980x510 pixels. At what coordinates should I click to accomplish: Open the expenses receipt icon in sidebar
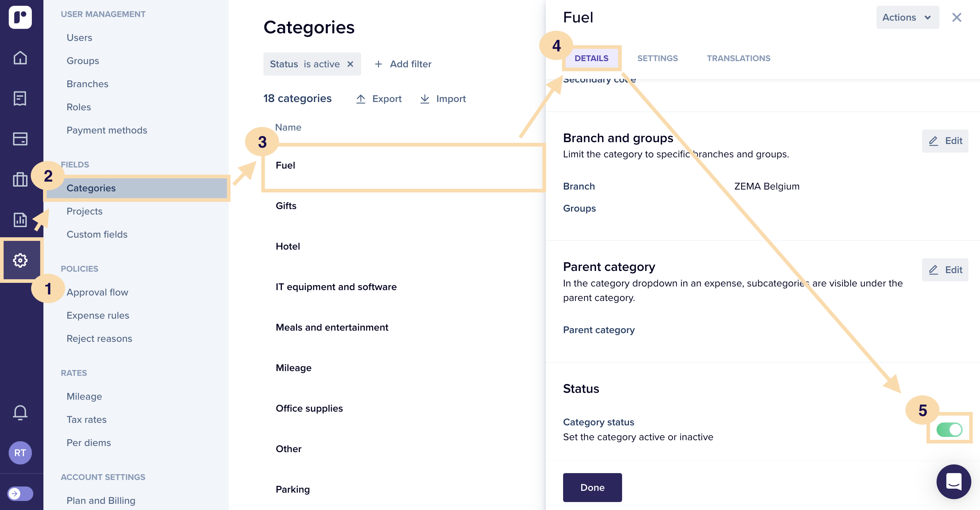tap(20, 98)
